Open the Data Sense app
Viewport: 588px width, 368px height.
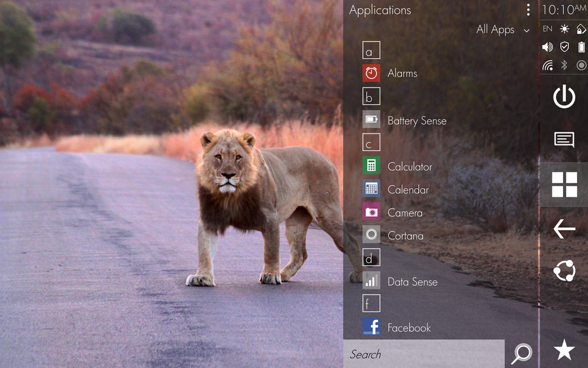(x=400, y=281)
